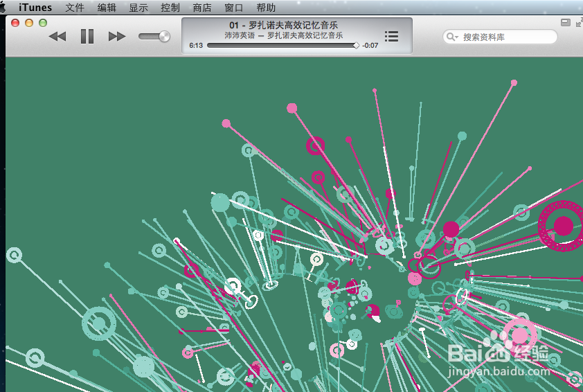The image size is (583, 392).
Task: Click the elapsed time 6:13
Action: [x=196, y=46]
